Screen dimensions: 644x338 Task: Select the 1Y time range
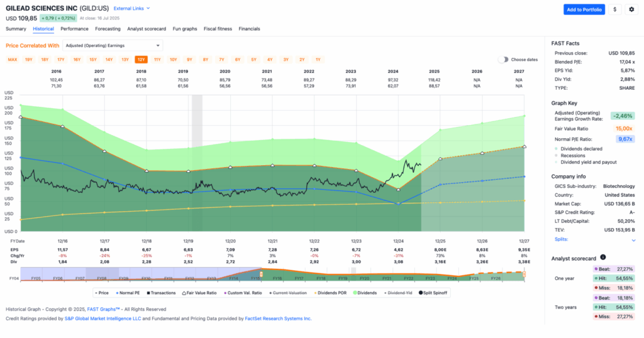coord(318,60)
